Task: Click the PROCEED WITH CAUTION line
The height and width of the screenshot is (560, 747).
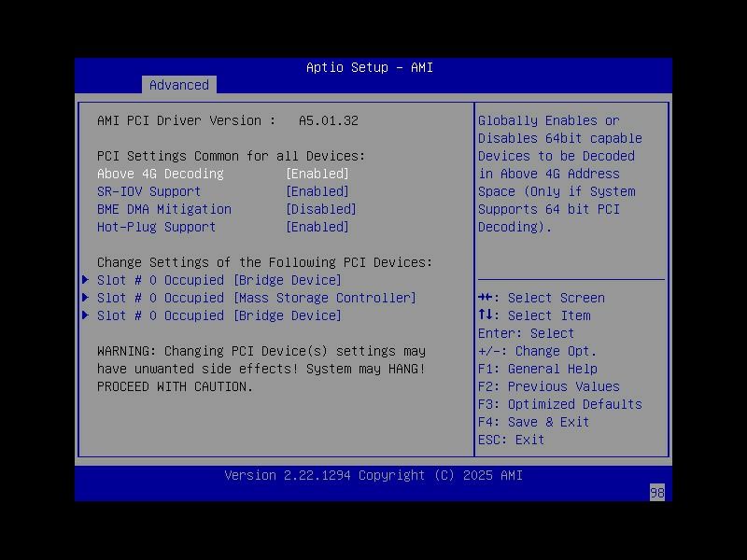Action: point(175,386)
